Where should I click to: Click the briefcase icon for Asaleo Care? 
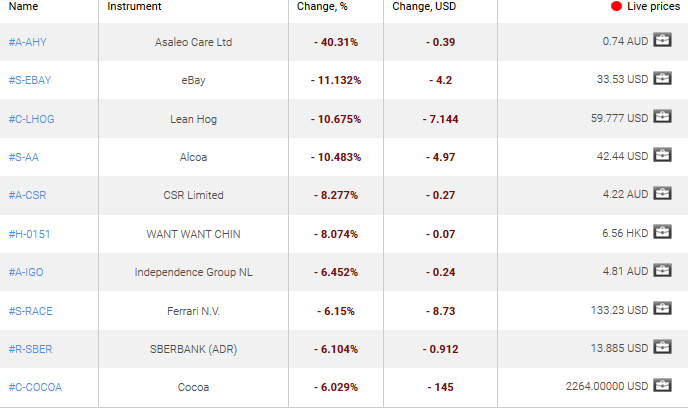662,41
